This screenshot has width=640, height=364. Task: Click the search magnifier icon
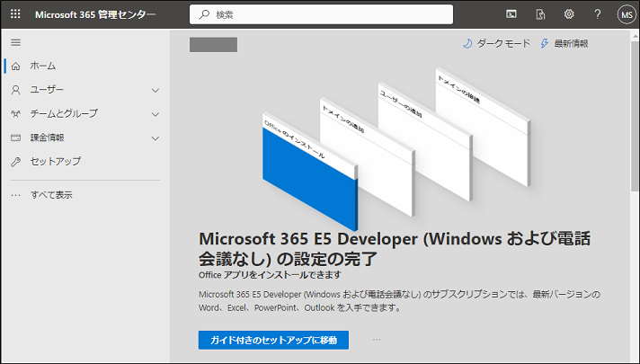[204, 14]
